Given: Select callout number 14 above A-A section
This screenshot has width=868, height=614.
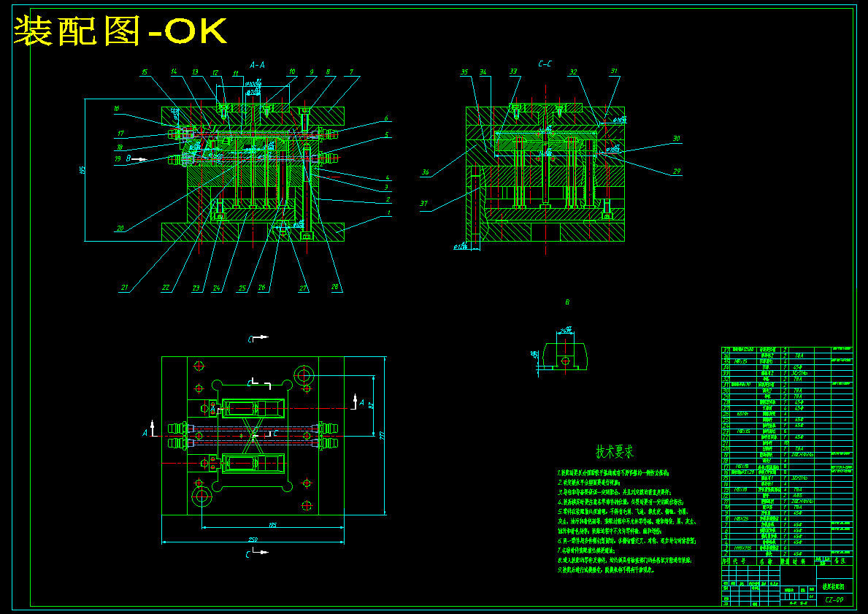Looking at the screenshot, I should pos(174,72).
